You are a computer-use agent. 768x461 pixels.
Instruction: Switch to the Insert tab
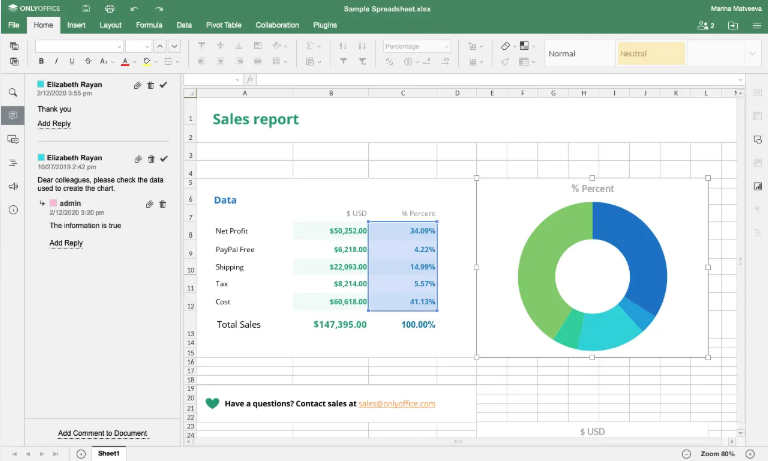pyautogui.click(x=76, y=25)
